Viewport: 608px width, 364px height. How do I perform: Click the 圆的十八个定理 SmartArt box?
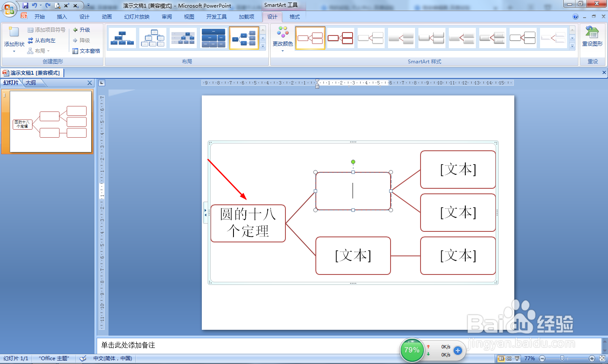point(248,223)
